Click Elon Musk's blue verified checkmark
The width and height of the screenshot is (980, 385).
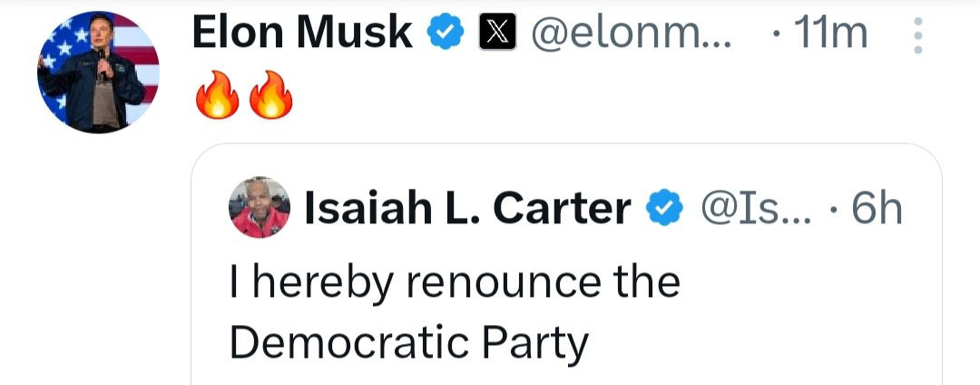447,35
